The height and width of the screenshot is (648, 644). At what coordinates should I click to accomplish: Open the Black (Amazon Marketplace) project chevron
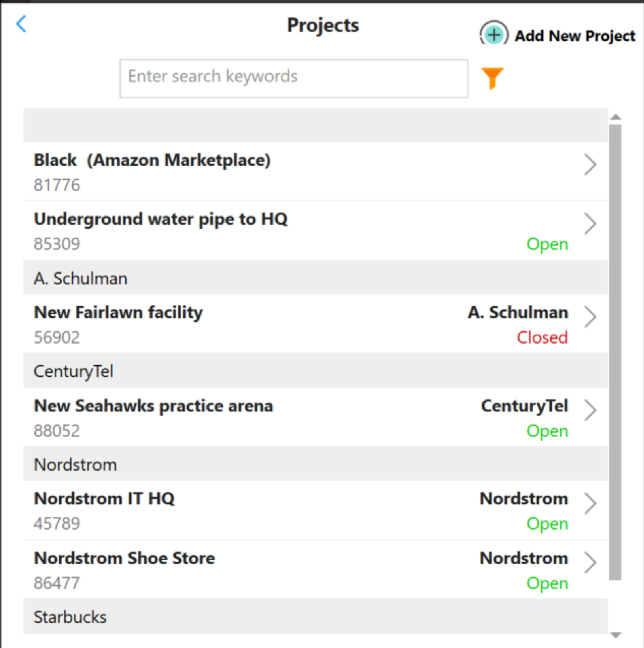tap(590, 165)
